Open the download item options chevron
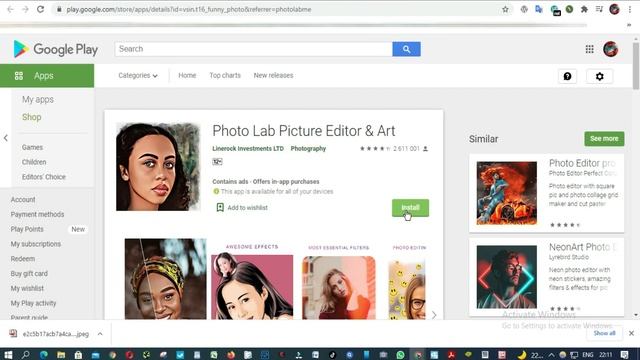Screen dimensions: 640x360 100,333
